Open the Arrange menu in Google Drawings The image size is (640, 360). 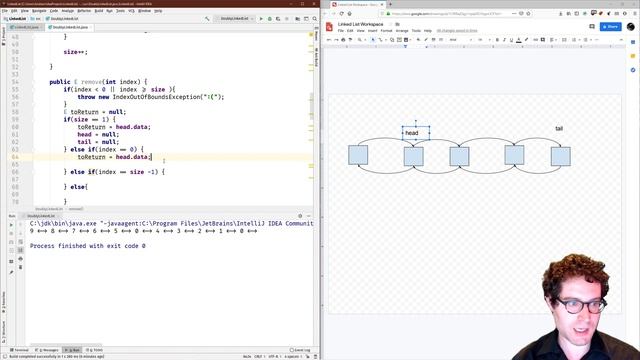[402, 31]
